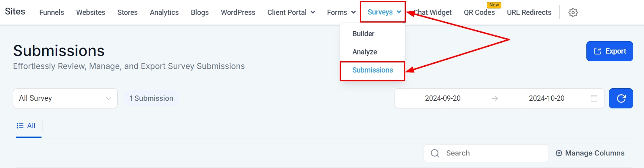Navigate to URL Redirects
This screenshot has height=168, width=644.
pyautogui.click(x=529, y=12)
